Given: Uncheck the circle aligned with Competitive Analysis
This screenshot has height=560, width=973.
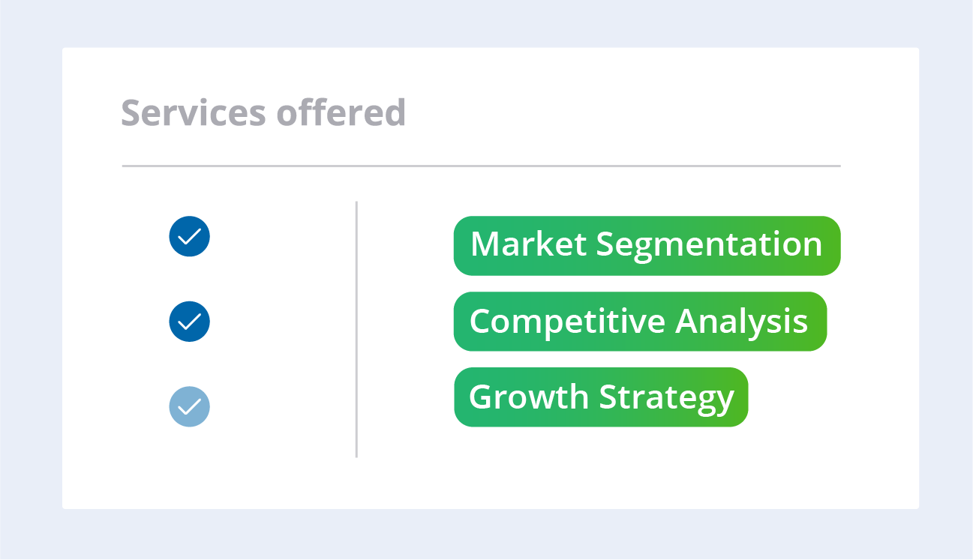Looking at the screenshot, I should (189, 322).
